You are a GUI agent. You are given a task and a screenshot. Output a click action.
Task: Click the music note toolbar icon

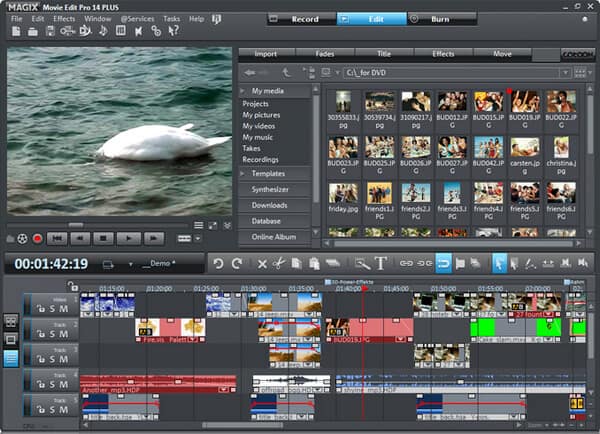103,31
